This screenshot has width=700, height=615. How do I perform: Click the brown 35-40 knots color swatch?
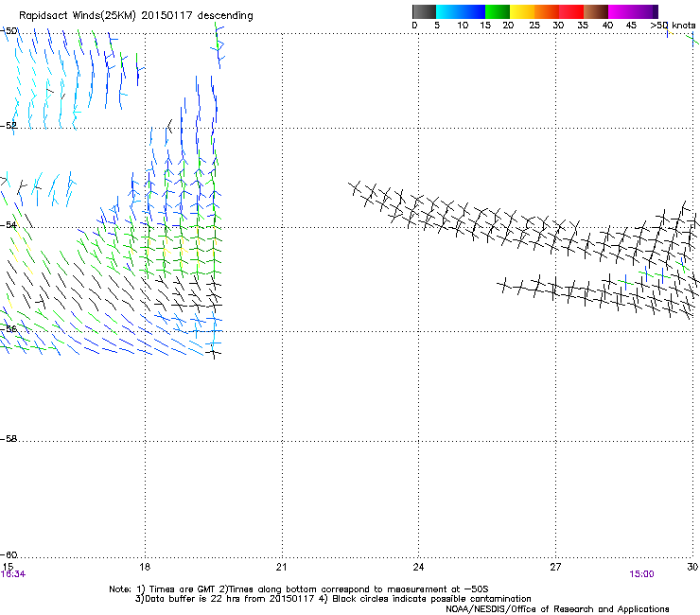tap(596, 11)
